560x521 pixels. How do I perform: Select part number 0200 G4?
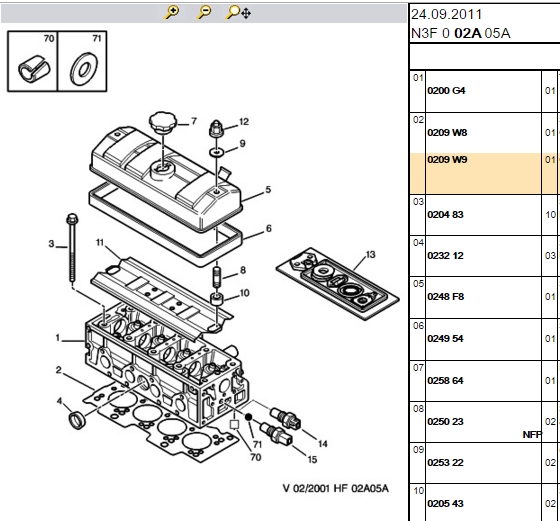446,91
